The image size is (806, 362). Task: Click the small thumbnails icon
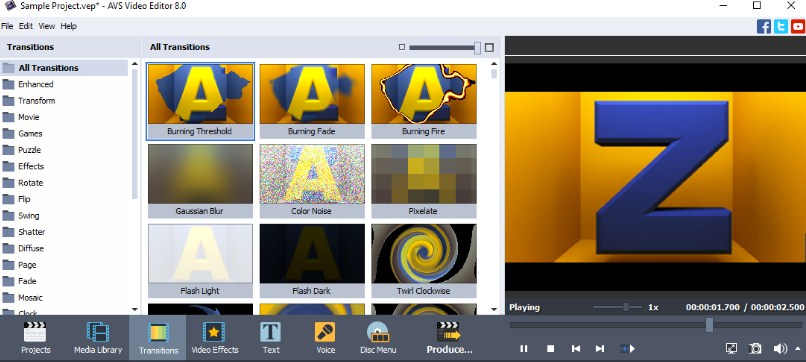(402, 47)
